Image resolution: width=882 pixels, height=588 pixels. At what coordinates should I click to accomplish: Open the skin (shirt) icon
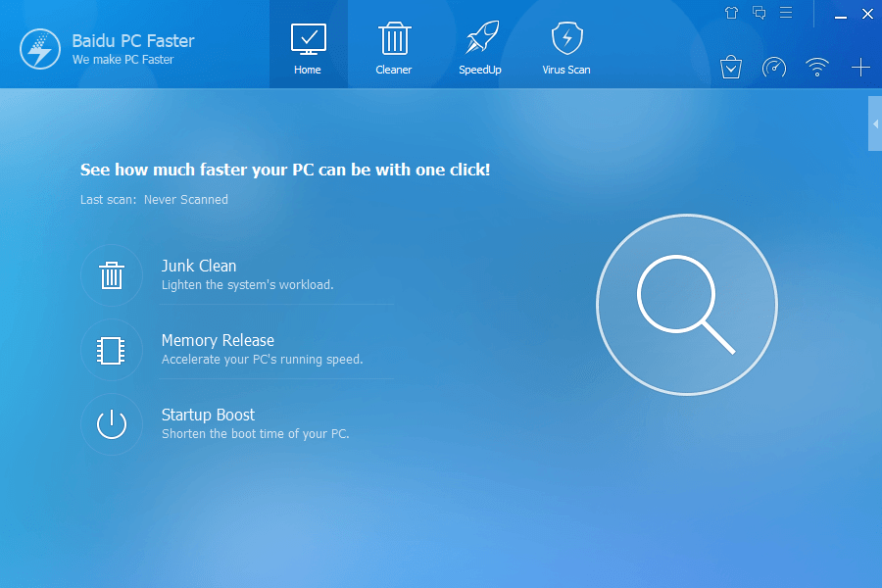coord(731,13)
